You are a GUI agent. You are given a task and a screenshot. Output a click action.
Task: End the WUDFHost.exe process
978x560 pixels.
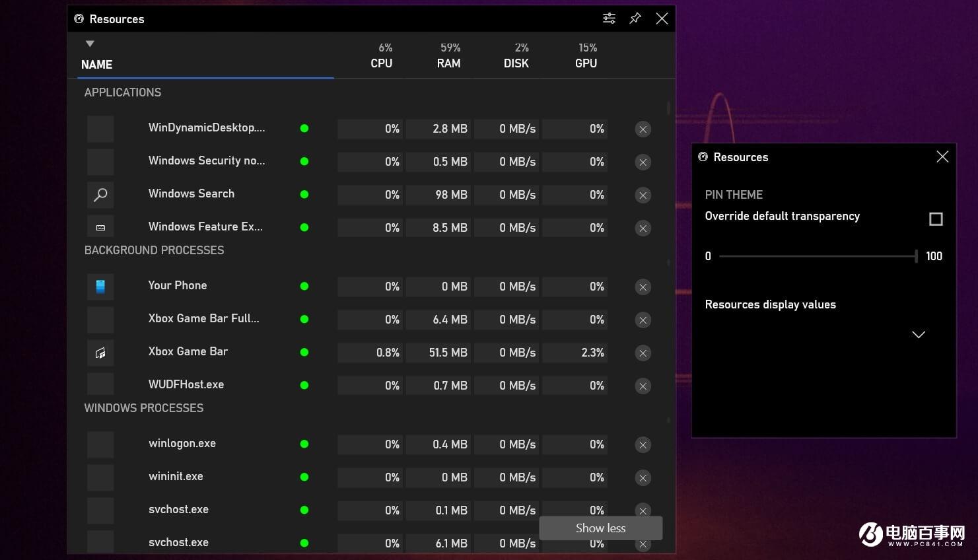pos(643,386)
